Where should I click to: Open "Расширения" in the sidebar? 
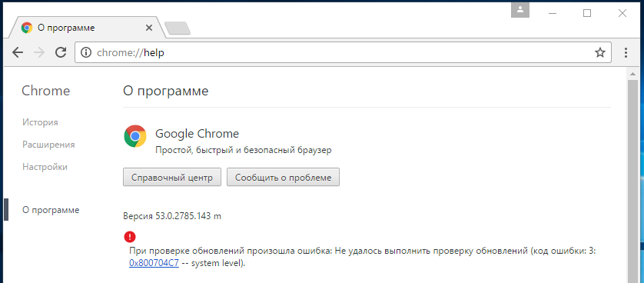(48, 145)
